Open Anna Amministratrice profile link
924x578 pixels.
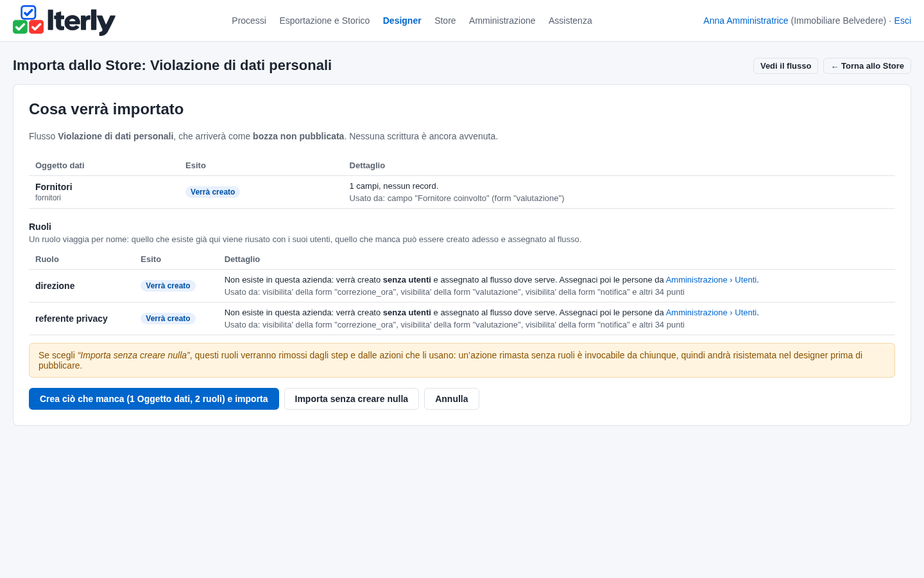click(x=746, y=21)
